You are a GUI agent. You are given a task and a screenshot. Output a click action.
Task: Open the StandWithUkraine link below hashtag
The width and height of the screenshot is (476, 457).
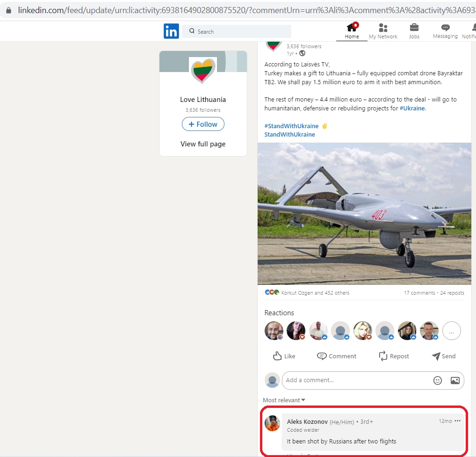click(x=289, y=135)
